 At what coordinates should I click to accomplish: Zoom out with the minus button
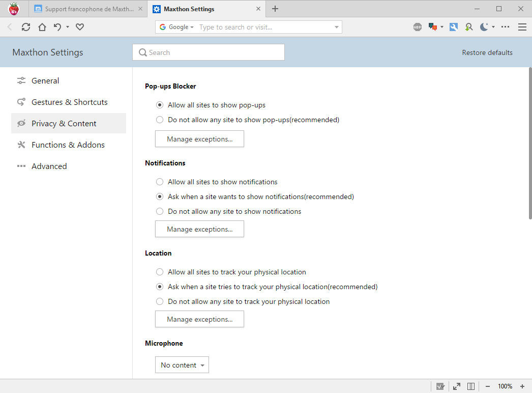pos(488,386)
